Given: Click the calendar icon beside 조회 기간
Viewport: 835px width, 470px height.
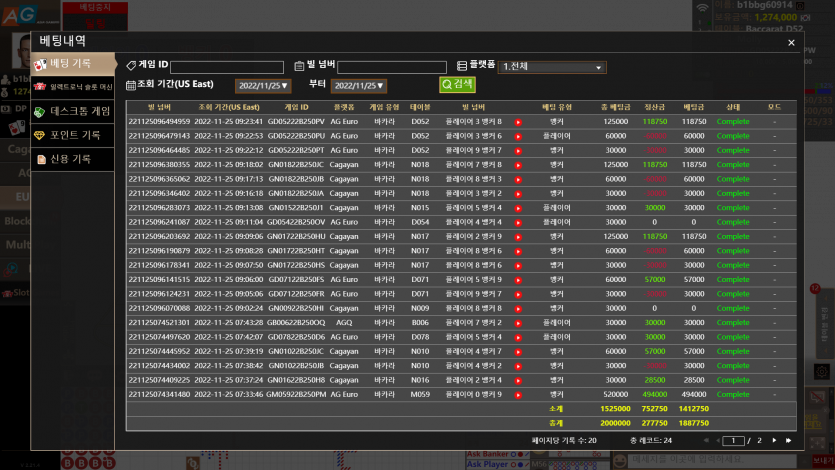Looking at the screenshot, I should click(x=130, y=85).
